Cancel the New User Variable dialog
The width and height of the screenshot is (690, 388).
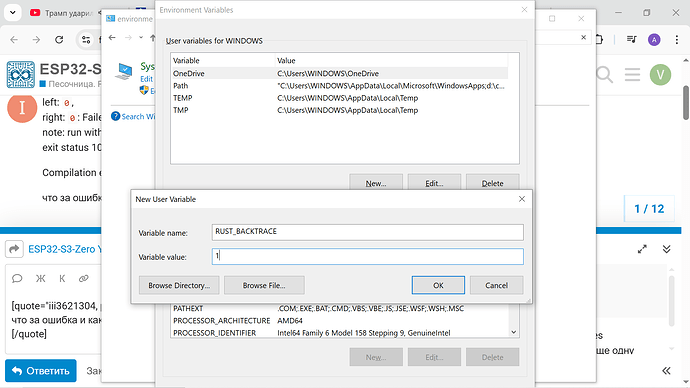(496, 285)
